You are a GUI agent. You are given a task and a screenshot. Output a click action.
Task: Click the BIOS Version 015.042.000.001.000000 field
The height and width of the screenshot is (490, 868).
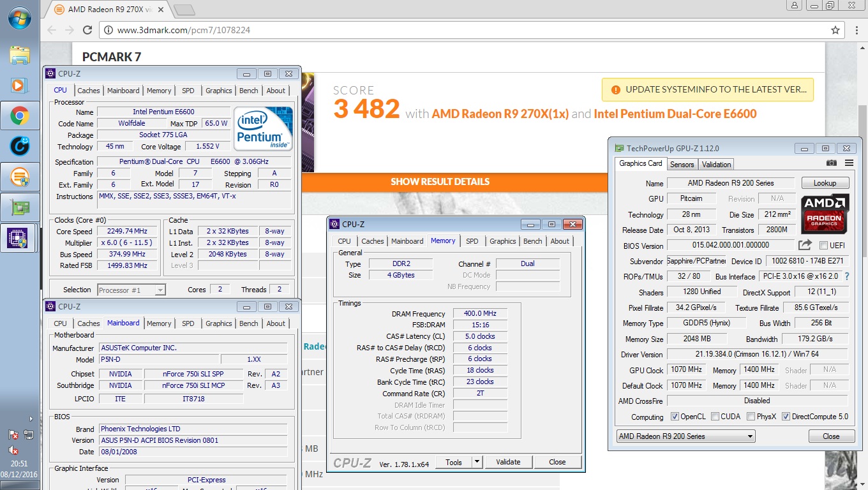[730, 245]
